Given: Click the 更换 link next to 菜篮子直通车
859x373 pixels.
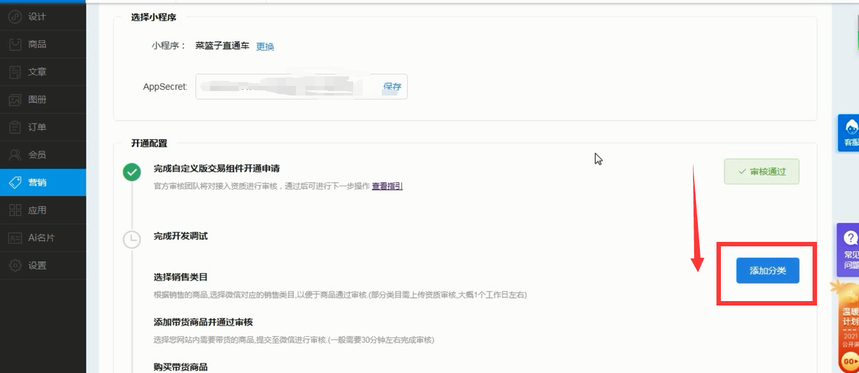Looking at the screenshot, I should (x=265, y=47).
